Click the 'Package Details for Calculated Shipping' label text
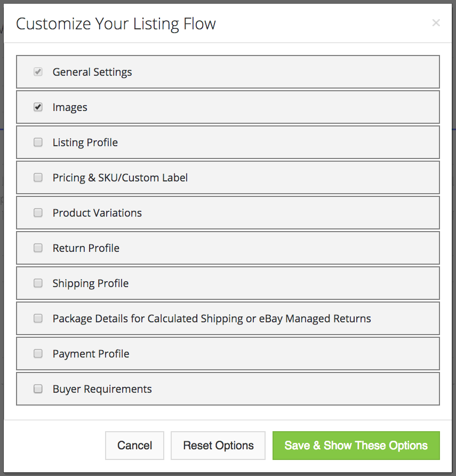This screenshot has width=456, height=476. [x=212, y=319]
